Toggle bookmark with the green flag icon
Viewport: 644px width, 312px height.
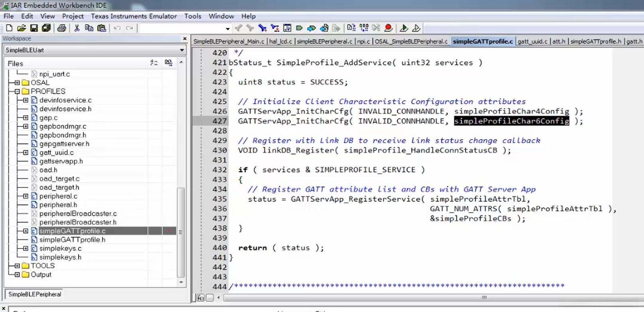pyautogui.click(x=299, y=28)
